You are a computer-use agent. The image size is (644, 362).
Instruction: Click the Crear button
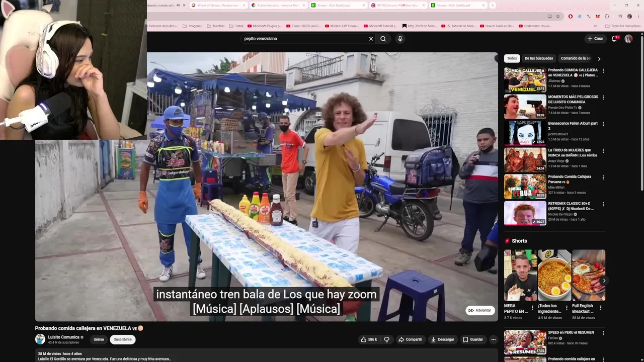tap(595, 39)
